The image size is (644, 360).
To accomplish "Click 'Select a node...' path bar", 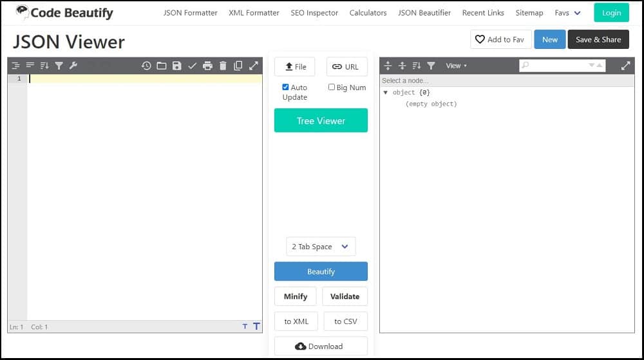I will pyautogui.click(x=507, y=81).
